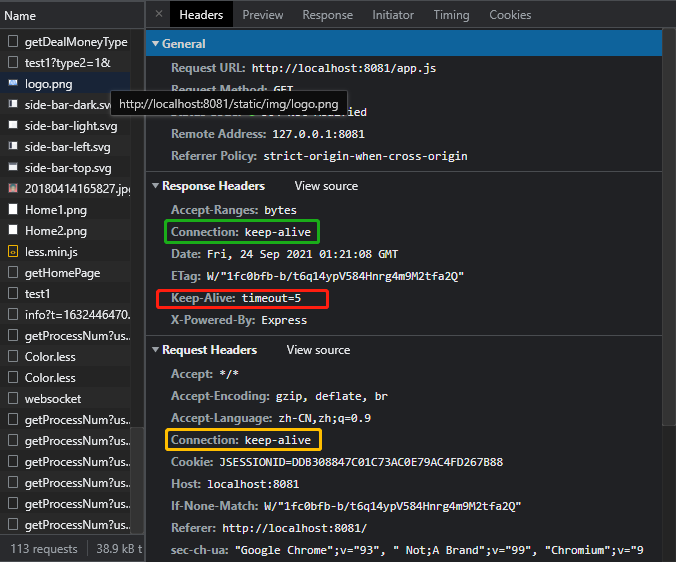
Task: Select the test1?type2=1& request
Action: click(x=65, y=63)
